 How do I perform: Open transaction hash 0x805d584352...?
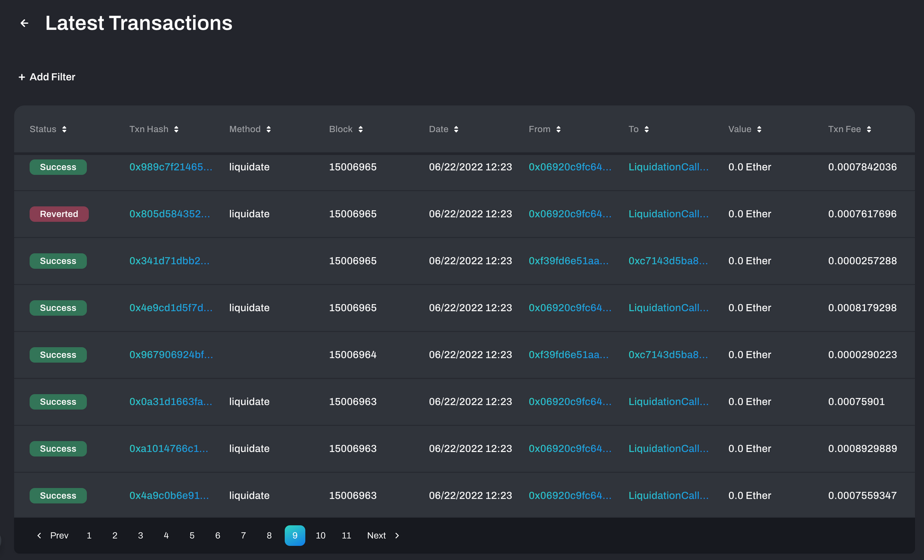pos(170,214)
